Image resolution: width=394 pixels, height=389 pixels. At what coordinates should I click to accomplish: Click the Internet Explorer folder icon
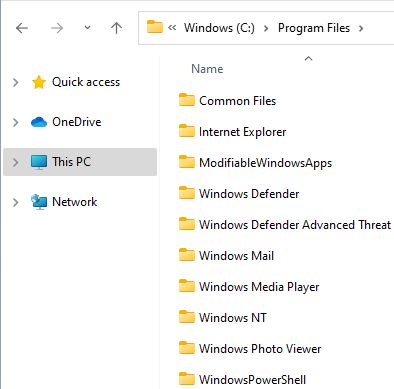pyautogui.click(x=187, y=131)
